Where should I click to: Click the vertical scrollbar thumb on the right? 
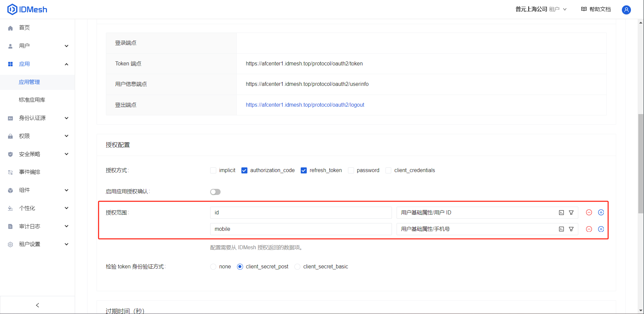click(641, 164)
